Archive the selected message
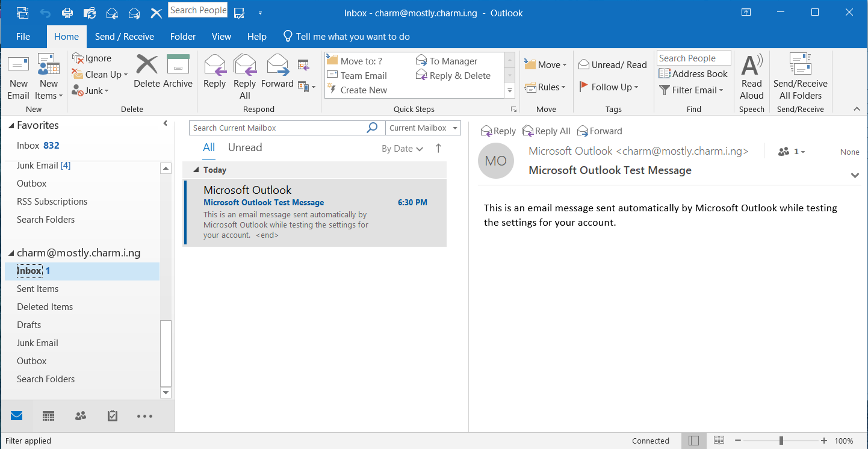868x449 pixels. pyautogui.click(x=178, y=72)
